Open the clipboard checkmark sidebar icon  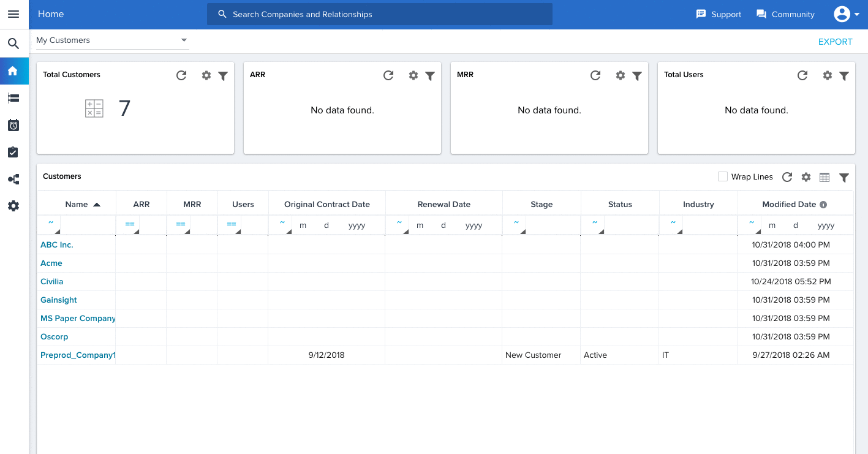pos(13,152)
